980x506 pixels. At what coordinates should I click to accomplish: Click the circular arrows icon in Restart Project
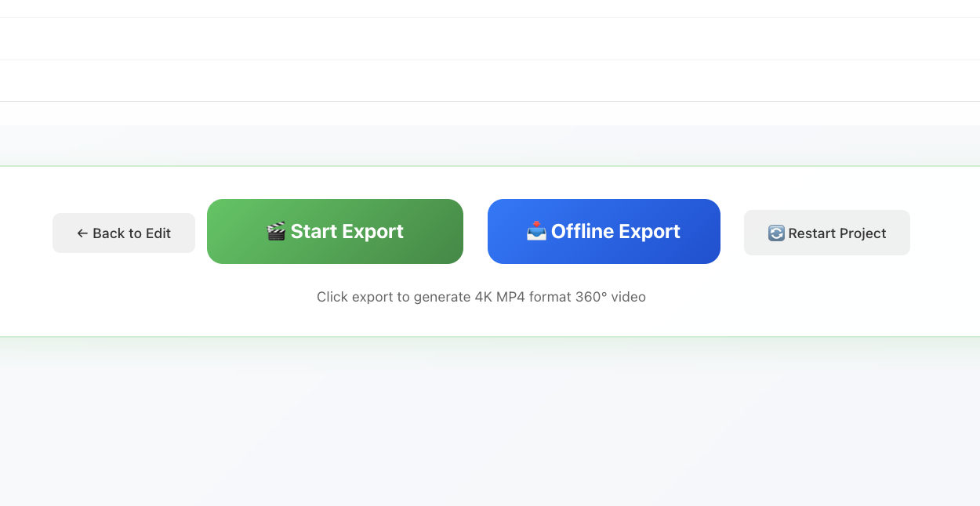coord(776,233)
